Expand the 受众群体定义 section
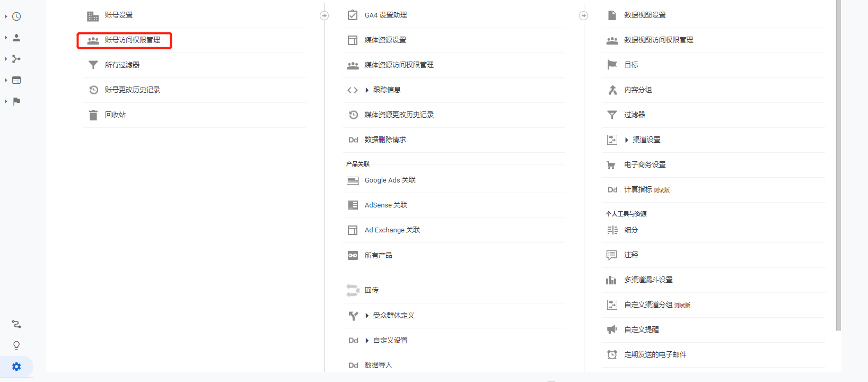The image size is (868, 382). 367,316
